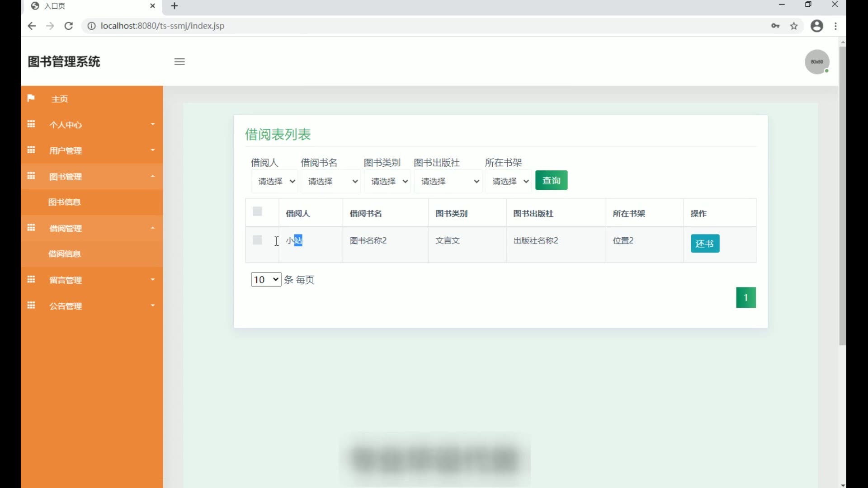Screen dimensions: 868x488
Task: Open 图书信息 submenu item
Action: (x=65, y=202)
